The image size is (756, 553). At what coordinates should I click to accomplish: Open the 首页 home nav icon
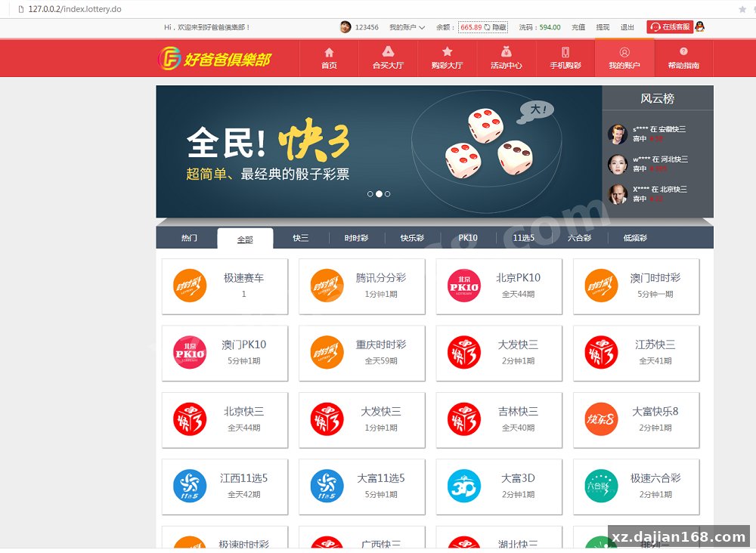pos(329,53)
